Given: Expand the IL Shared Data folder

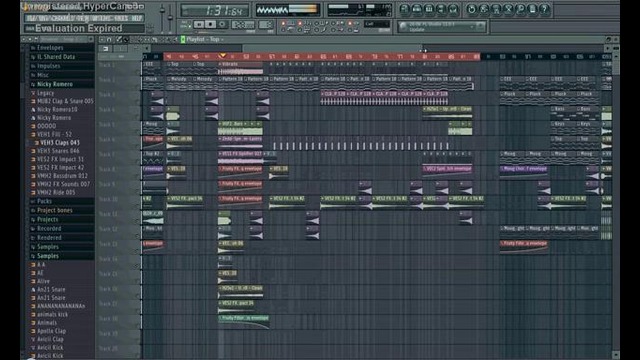Looking at the screenshot, I should pos(56,57).
